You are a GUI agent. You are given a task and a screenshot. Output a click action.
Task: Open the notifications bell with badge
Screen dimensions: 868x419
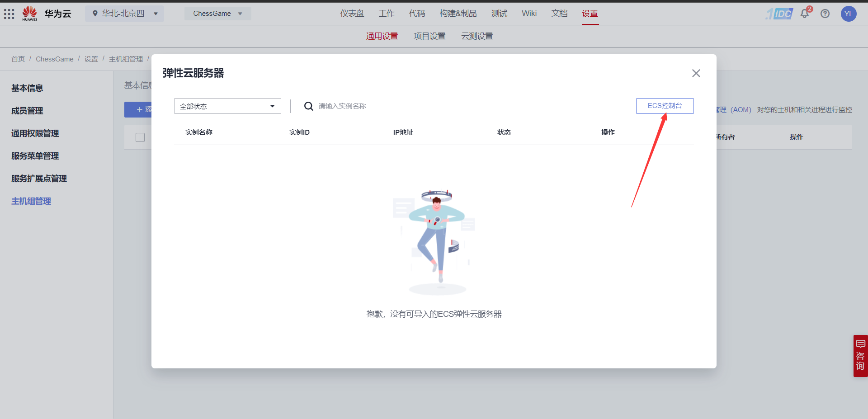point(805,14)
